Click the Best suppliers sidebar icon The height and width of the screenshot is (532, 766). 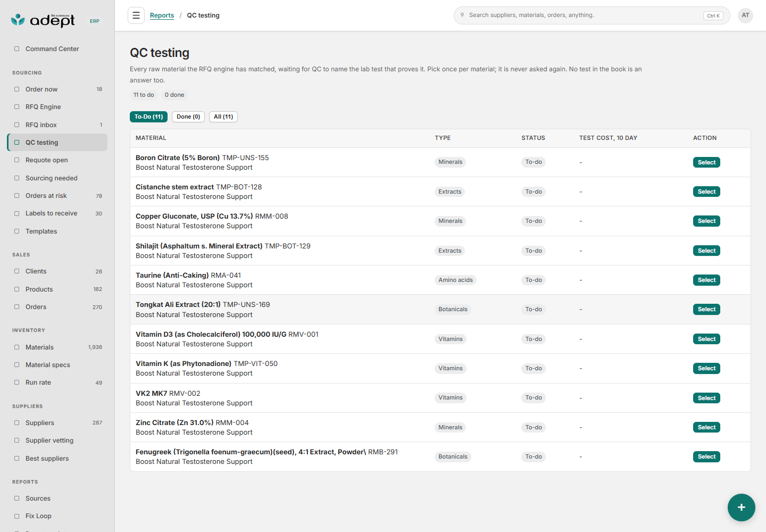[x=16, y=459]
